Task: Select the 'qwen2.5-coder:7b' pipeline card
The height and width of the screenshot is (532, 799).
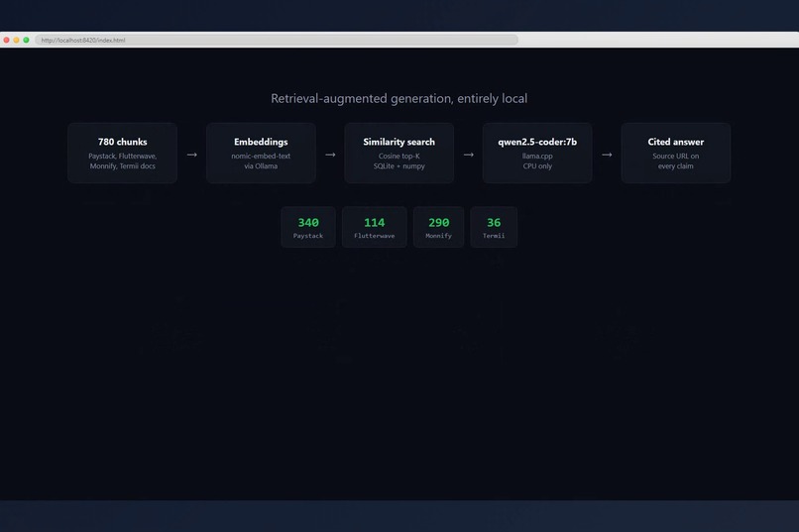Action: click(537, 153)
